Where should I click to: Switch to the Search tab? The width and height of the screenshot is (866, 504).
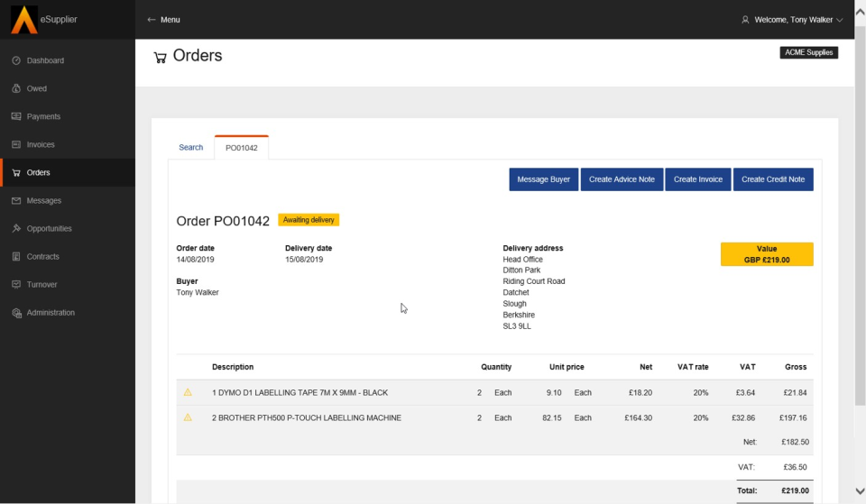tap(190, 147)
